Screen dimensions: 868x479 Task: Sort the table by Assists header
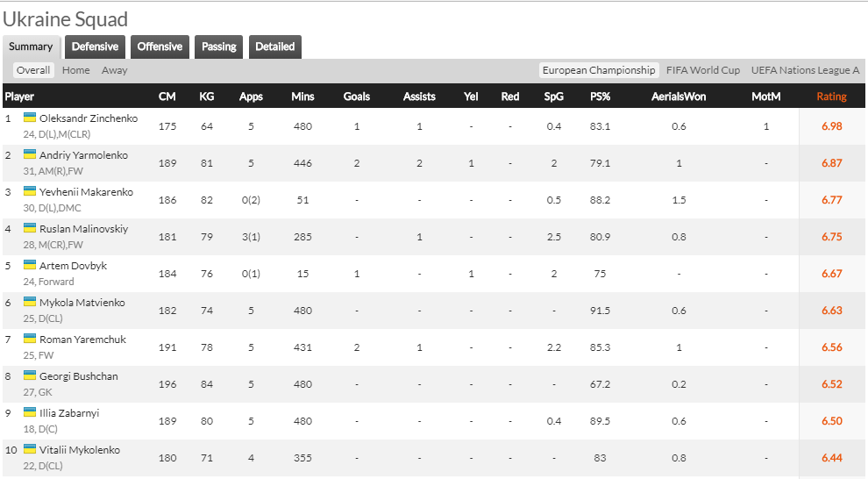(x=419, y=97)
